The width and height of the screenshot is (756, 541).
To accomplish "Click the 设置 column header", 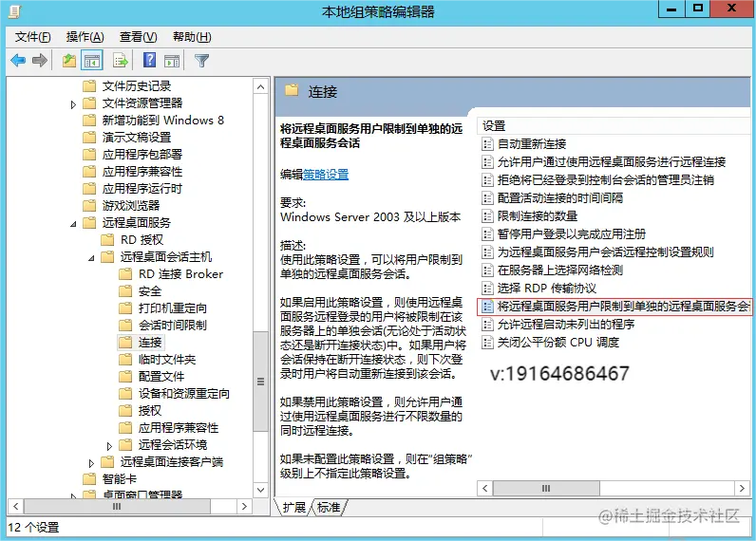I will coord(614,126).
